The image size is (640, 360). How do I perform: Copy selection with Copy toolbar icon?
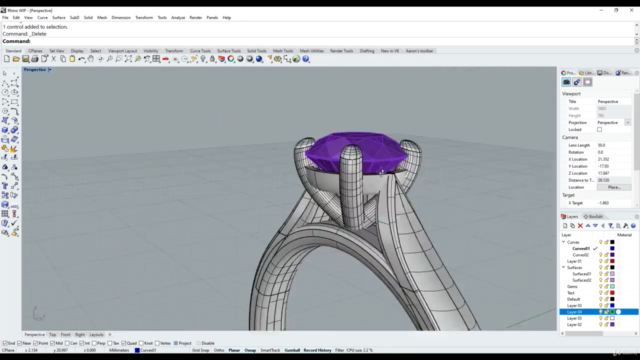[x=63, y=59]
